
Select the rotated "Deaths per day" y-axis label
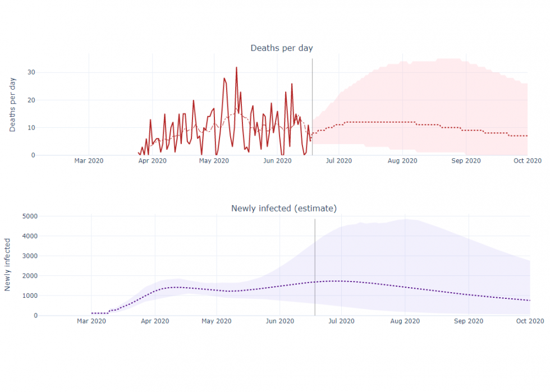(x=12, y=105)
